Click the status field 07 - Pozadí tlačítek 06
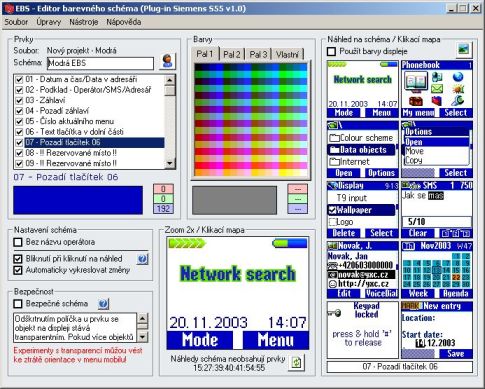This screenshot has width=485, height=389. (400, 367)
